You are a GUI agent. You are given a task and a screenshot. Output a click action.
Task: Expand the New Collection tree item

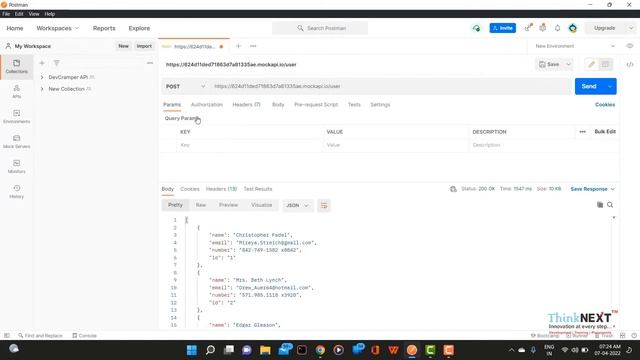coord(42,89)
